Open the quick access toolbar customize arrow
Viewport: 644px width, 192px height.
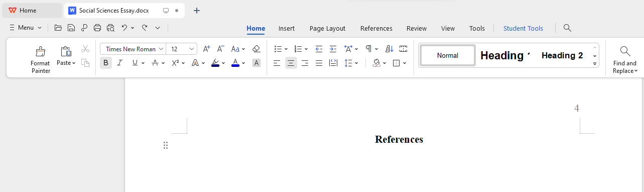click(x=158, y=28)
